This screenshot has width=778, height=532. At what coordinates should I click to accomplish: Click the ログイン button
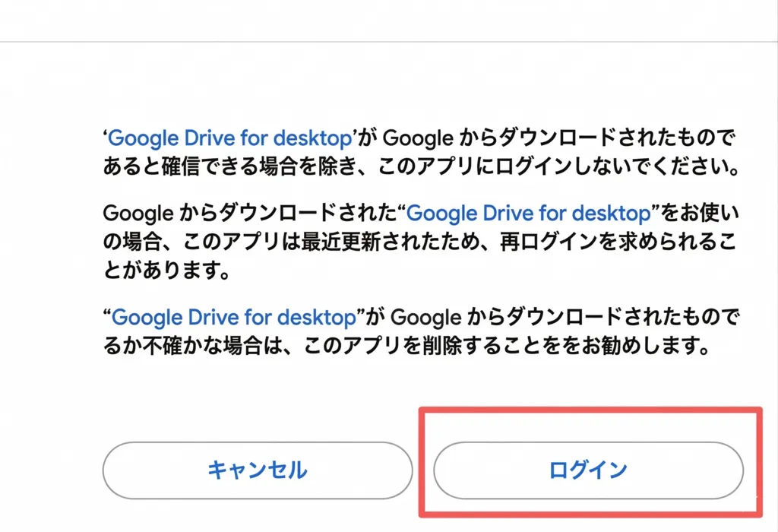click(588, 470)
